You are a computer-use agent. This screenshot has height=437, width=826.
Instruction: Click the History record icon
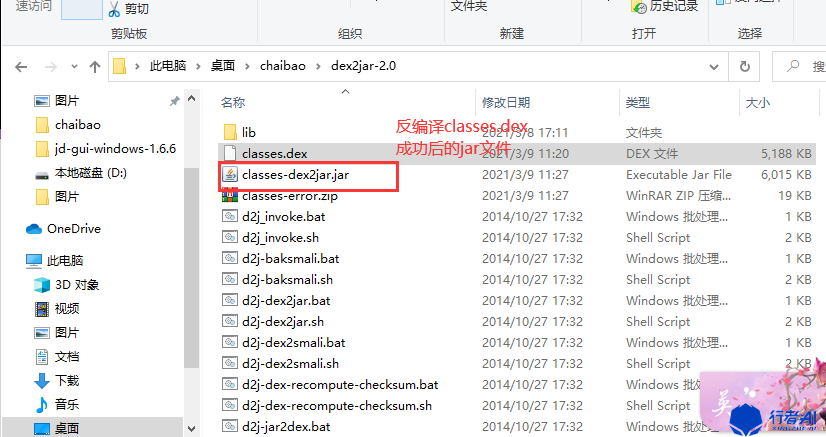pos(638,7)
